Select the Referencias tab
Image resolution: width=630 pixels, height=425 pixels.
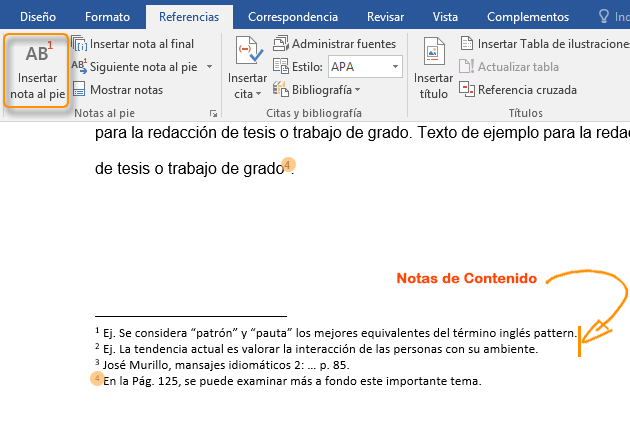(x=189, y=17)
